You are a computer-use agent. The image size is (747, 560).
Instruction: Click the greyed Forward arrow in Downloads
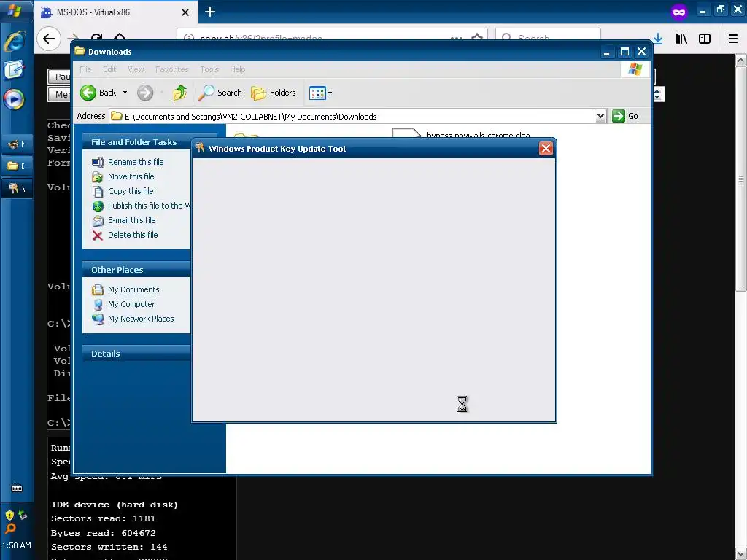(x=145, y=93)
